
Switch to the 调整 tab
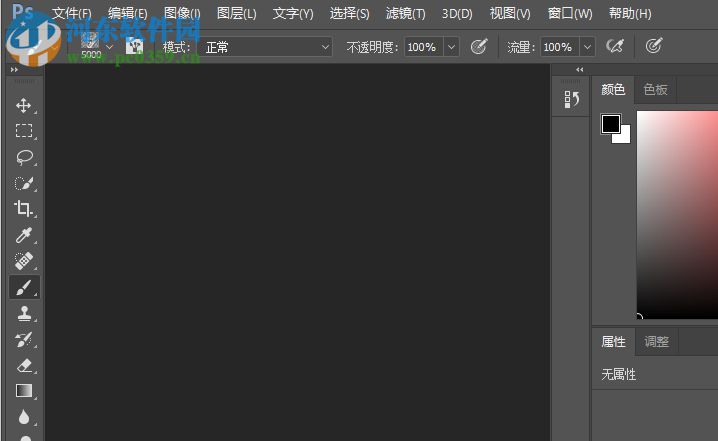click(657, 342)
